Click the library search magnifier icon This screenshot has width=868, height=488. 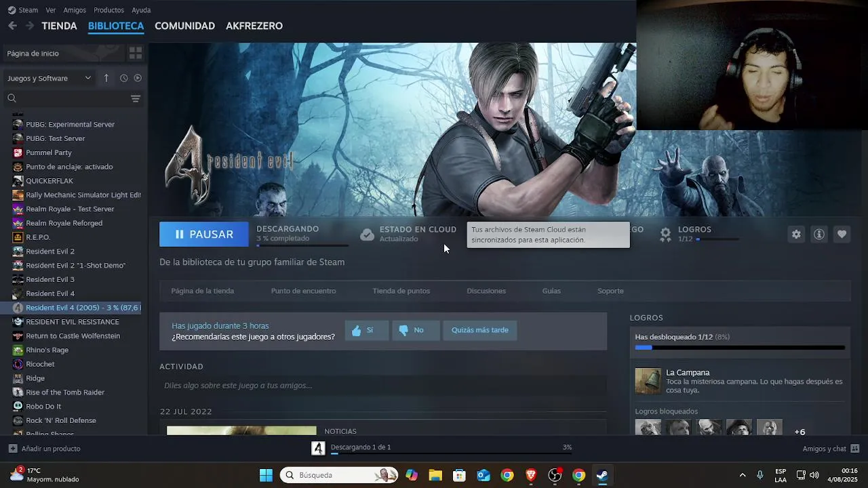coord(12,99)
